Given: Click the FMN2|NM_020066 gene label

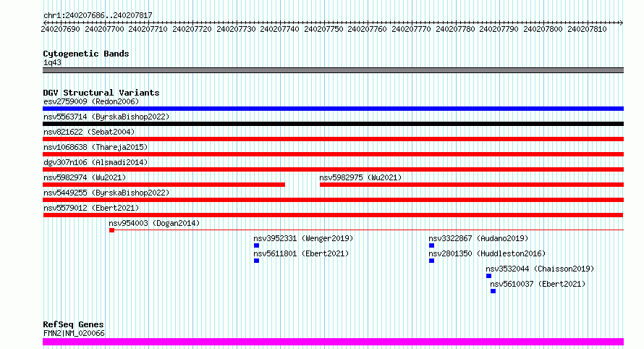Looking at the screenshot, I should coord(74,333).
